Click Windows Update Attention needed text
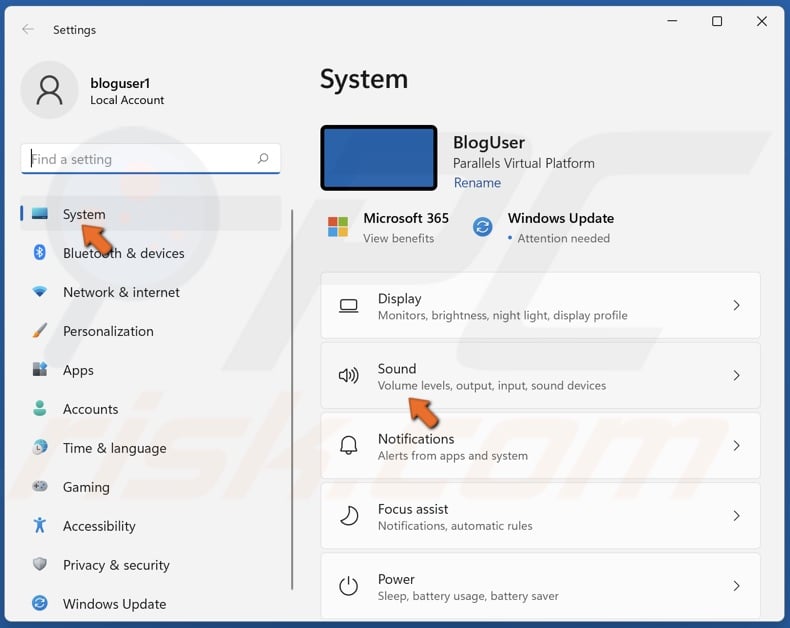This screenshot has width=790, height=628. 563,238
